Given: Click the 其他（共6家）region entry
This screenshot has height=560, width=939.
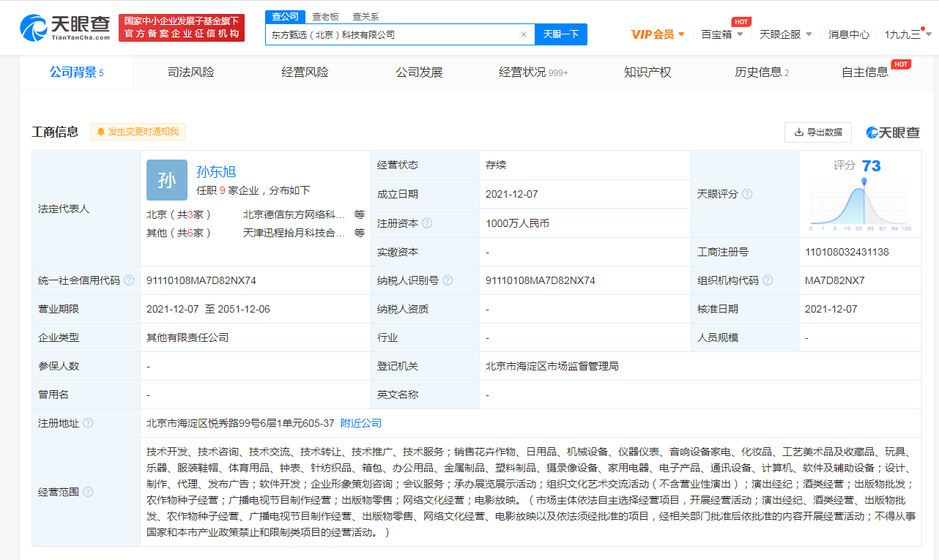Looking at the screenshot, I should click(179, 233).
